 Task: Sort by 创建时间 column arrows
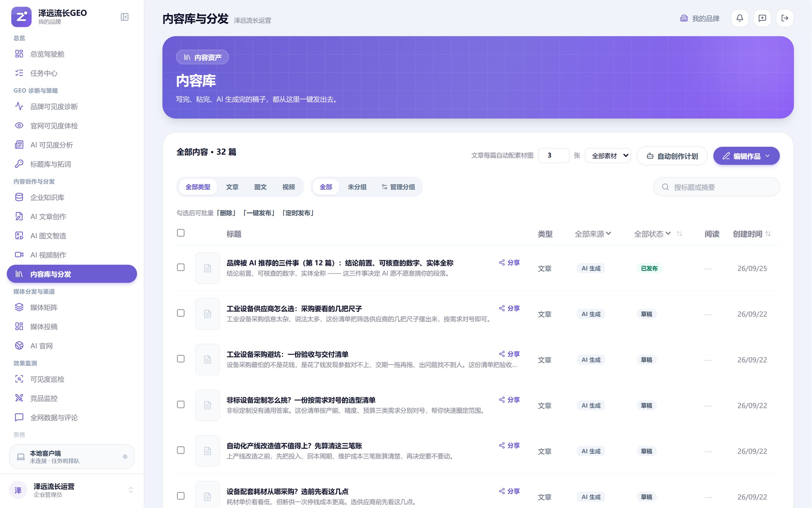pyautogui.click(x=768, y=234)
